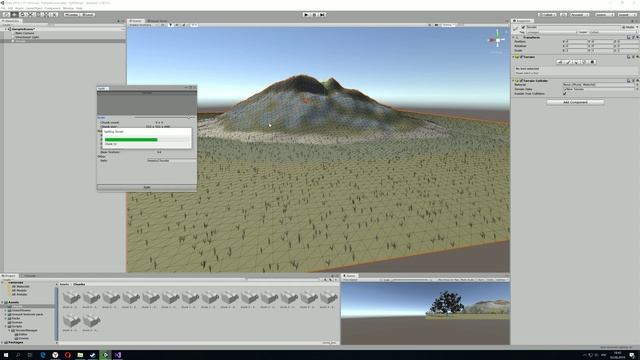Open Yandex browser from the taskbar
Image resolution: width=640 pixels, height=360 pixels.
click(55, 355)
